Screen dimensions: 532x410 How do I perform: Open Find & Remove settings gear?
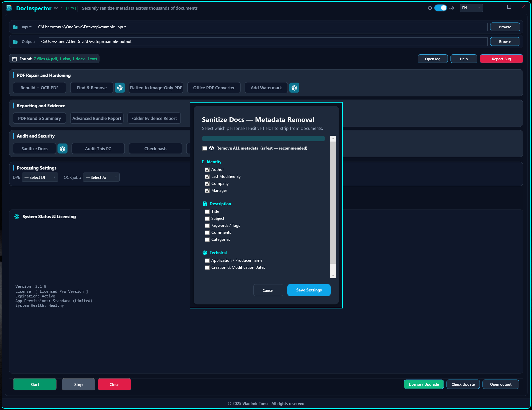tap(120, 88)
